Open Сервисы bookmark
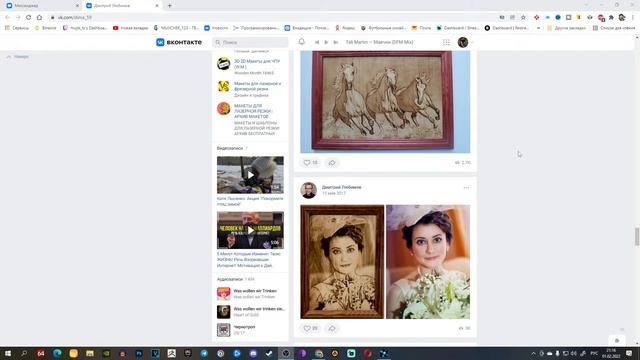This screenshot has width=640, height=360. (x=17, y=28)
